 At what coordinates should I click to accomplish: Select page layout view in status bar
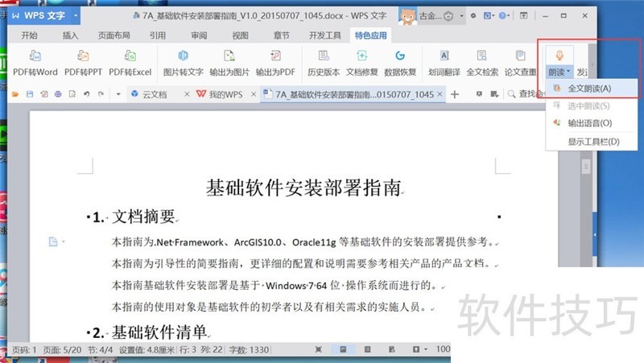coord(343,349)
